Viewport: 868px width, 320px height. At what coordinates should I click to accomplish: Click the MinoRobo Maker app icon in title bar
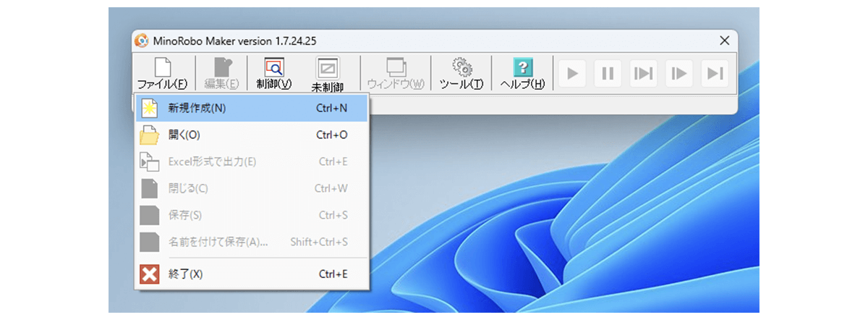pos(142,41)
